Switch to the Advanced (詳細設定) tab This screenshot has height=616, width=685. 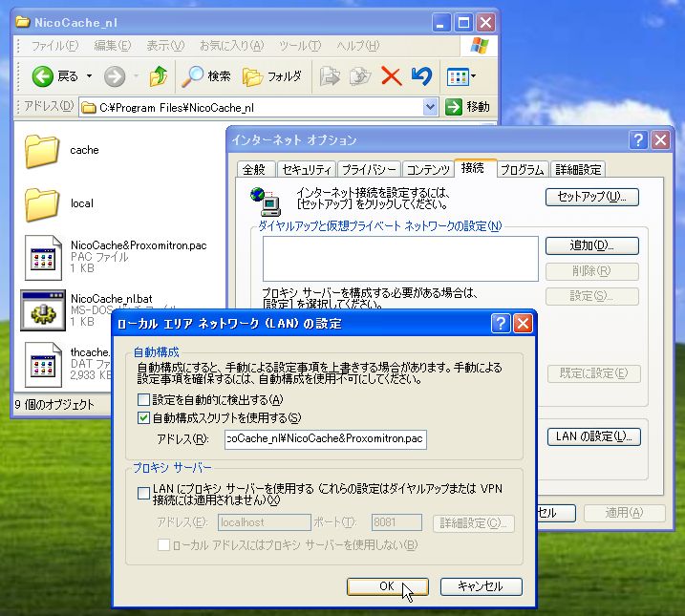click(x=578, y=169)
